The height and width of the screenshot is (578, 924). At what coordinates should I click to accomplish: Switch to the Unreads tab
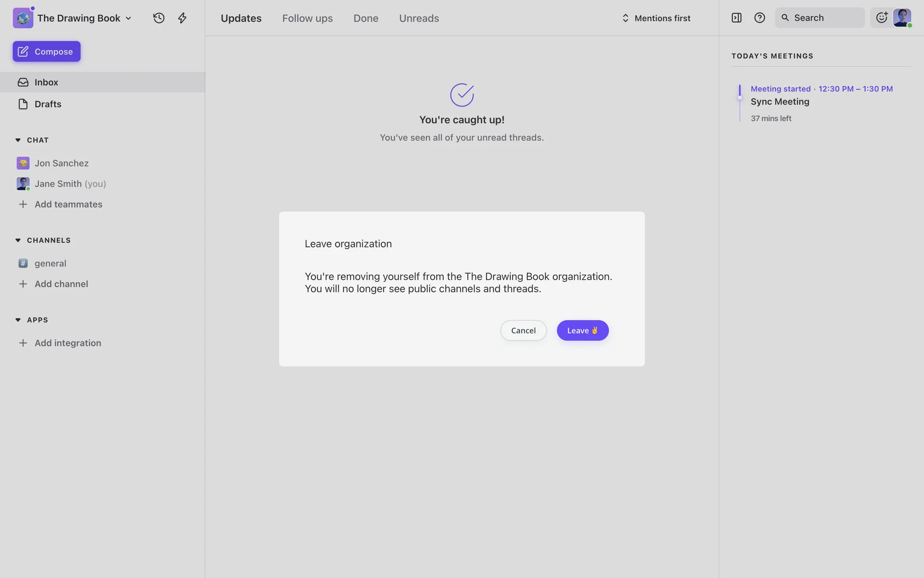419,18
